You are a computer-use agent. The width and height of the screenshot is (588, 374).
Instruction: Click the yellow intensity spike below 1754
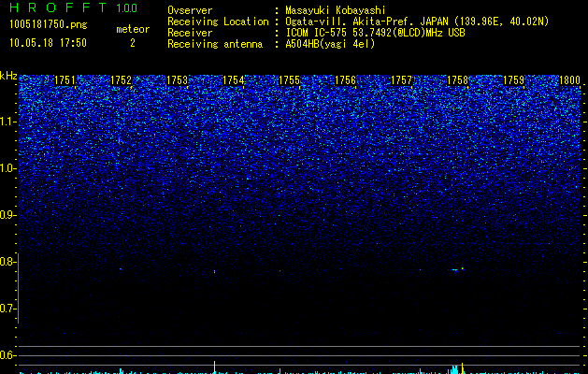(214, 367)
